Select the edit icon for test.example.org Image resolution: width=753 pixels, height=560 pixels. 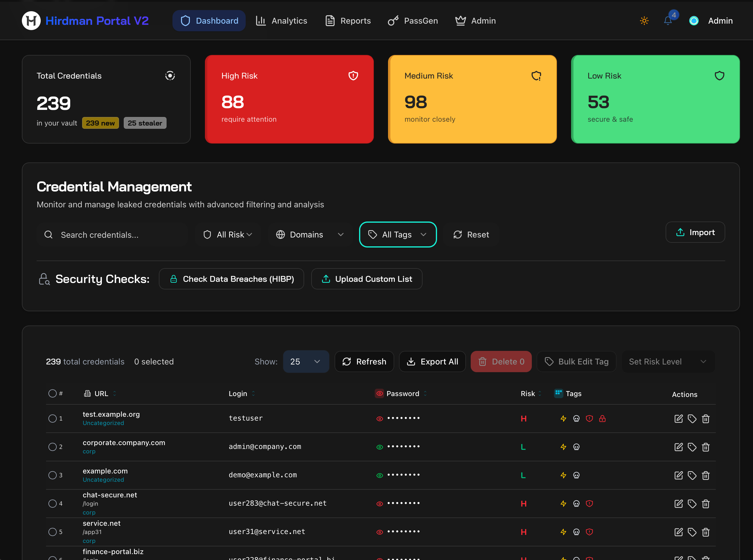click(679, 419)
